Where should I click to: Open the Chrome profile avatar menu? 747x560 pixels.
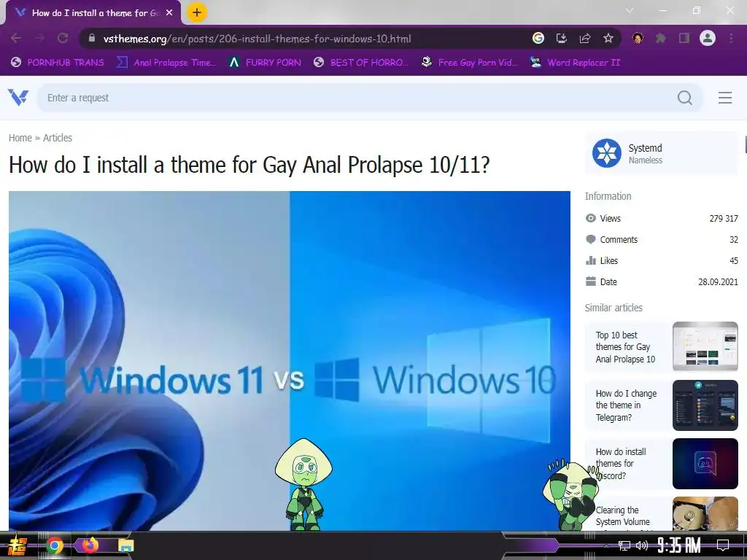(708, 38)
